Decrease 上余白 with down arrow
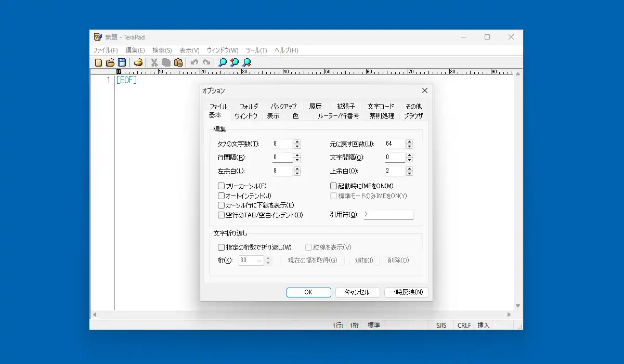Viewport: 624px width, 364px height. click(409, 173)
